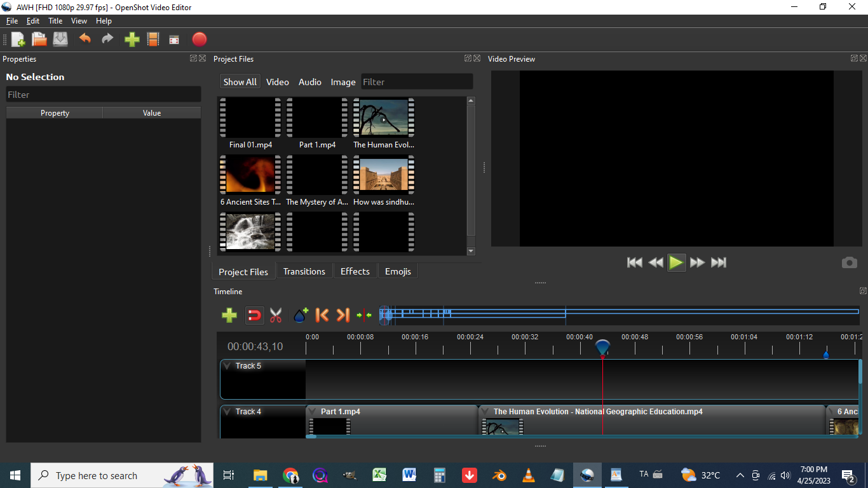
Task: Play the video in the preview panel
Action: pyautogui.click(x=676, y=262)
